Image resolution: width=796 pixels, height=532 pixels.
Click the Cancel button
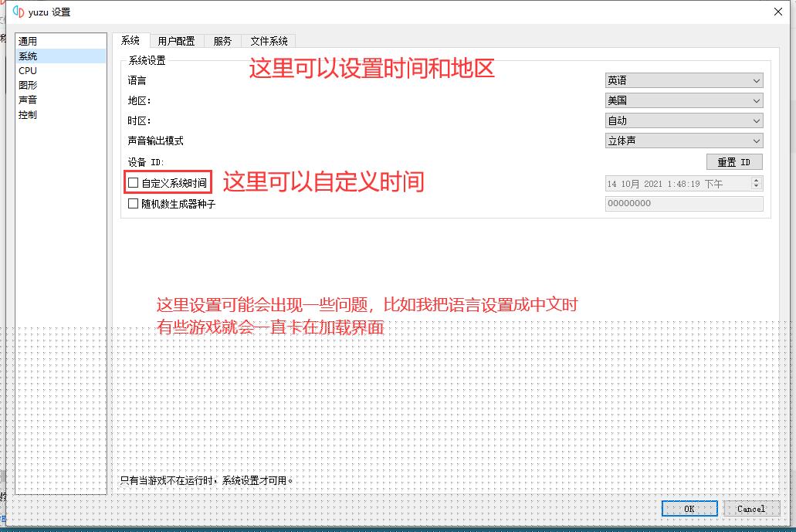[x=750, y=509]
